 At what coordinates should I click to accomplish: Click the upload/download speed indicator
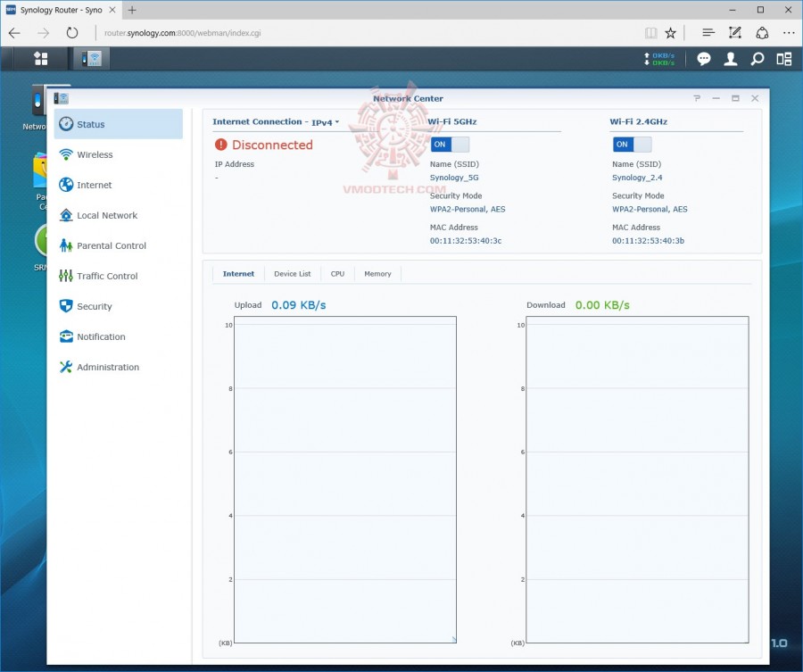pyautogui.click(x=659, y=59)
